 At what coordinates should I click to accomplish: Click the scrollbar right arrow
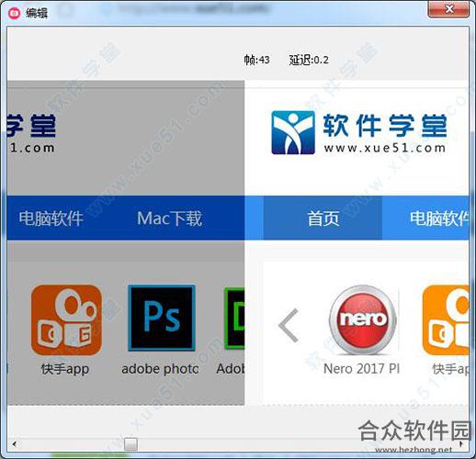click(462, 443)
